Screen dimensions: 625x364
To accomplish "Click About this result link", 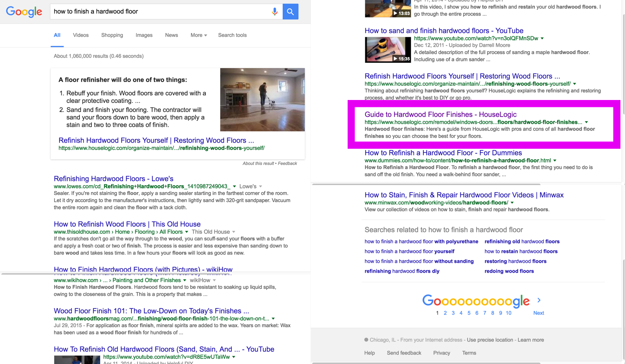I will click(x=258, y=163).
